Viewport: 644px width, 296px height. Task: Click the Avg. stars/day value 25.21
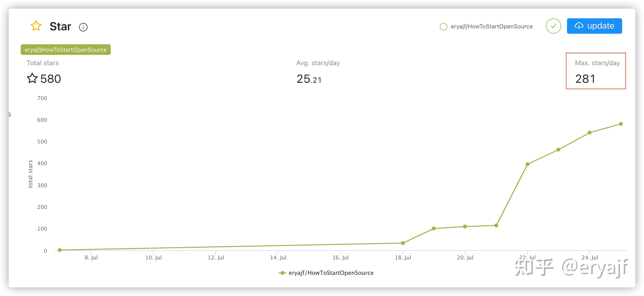pos(309,79)
